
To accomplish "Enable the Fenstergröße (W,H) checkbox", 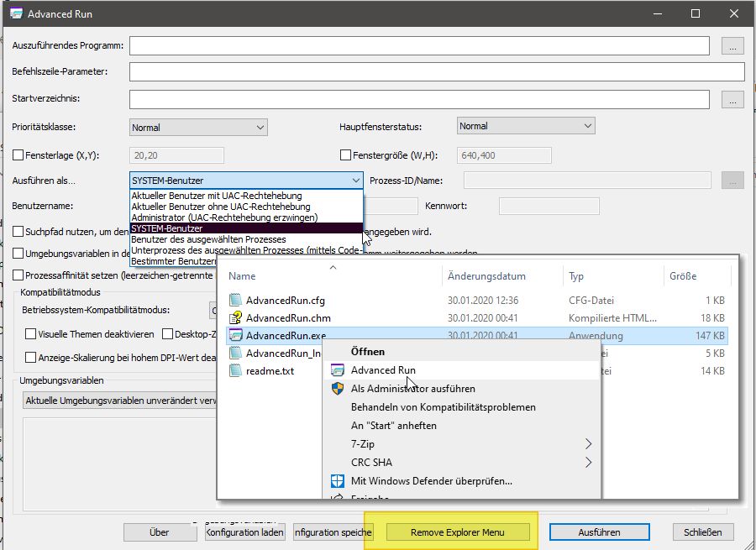I will click(345, 155).
